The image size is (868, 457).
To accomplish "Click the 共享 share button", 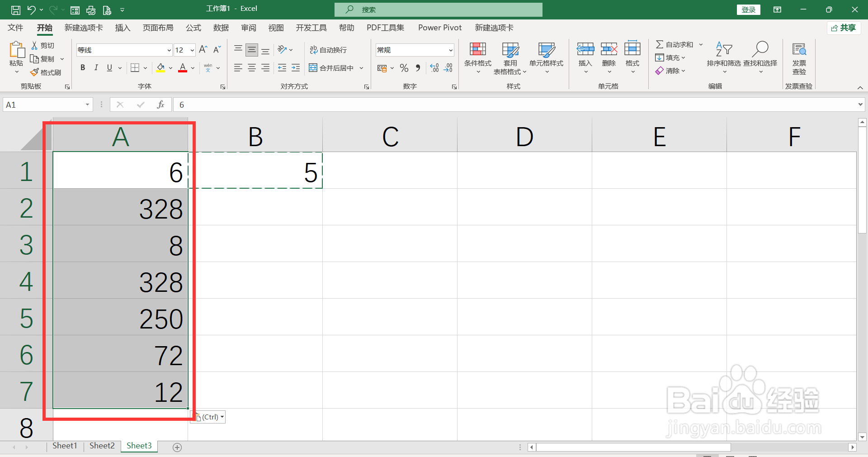I will [x=844, y=28].
